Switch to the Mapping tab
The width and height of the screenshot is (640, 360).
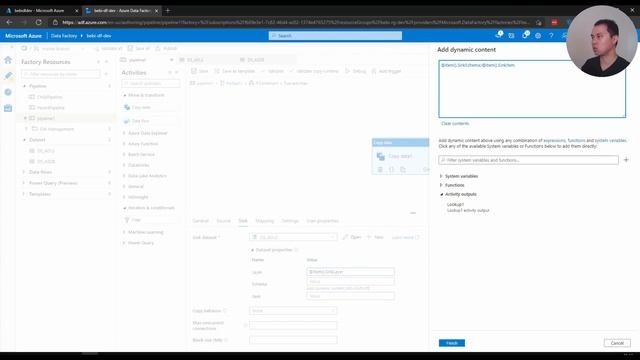[x=264, y=221]
